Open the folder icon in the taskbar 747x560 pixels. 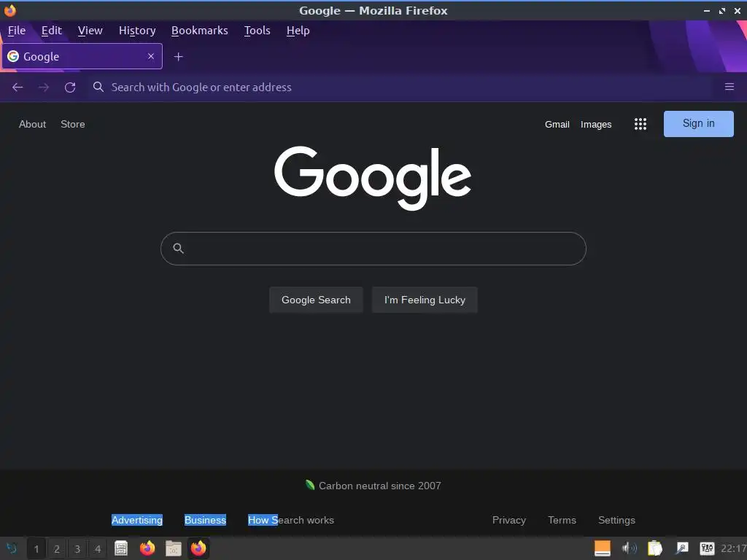(174, 548)
